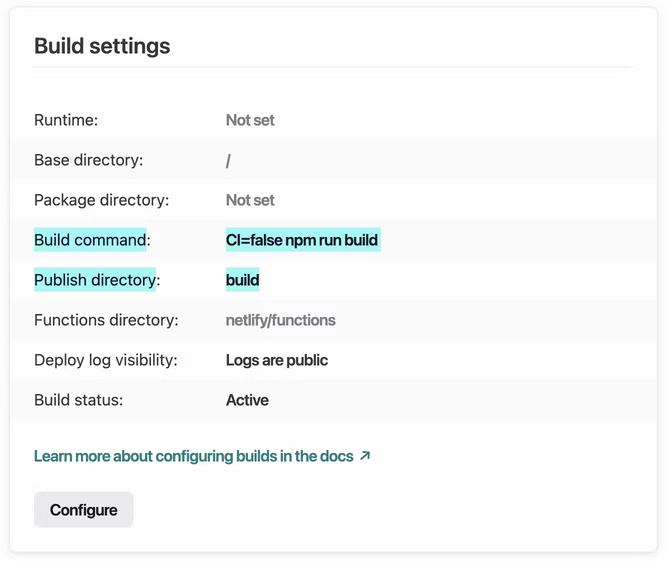Click the 'netlify/functions' value
Screen dimensions: 667x561
click(x=281, y=320)
